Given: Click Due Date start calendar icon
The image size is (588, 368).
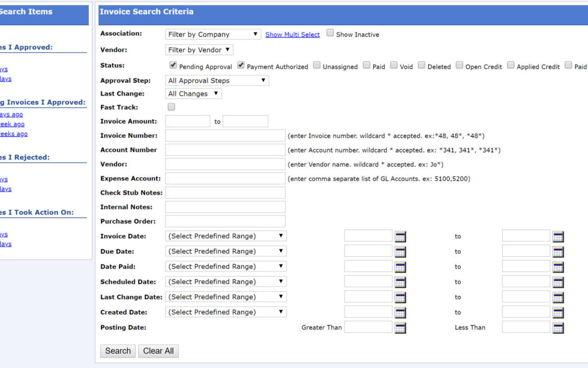Looking at the screenshot, I should coord(400,252).
